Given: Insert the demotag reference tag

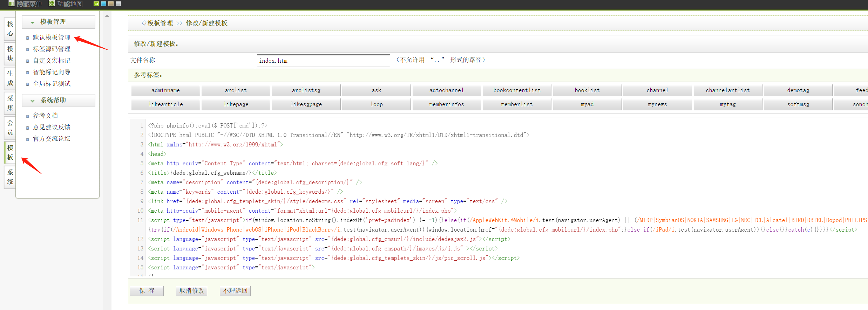Looking at the screenshot, I should [x=798, y=90].
